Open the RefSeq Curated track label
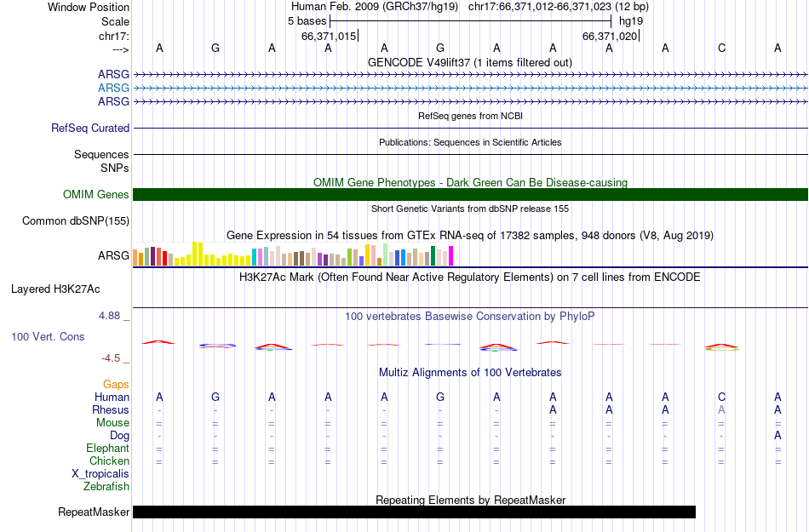The image size is (809, 532). click(90, 128)
